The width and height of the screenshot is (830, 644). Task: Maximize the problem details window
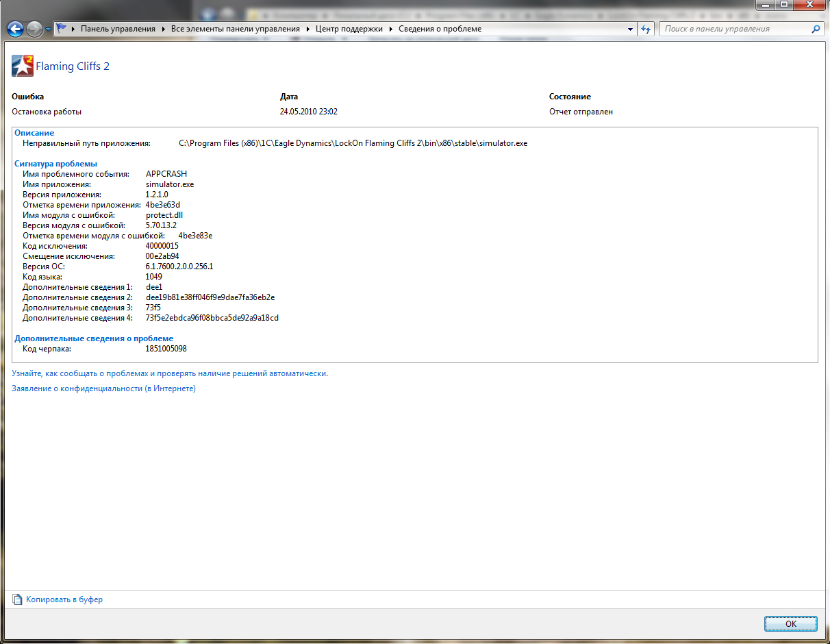[x=784, y=4]
